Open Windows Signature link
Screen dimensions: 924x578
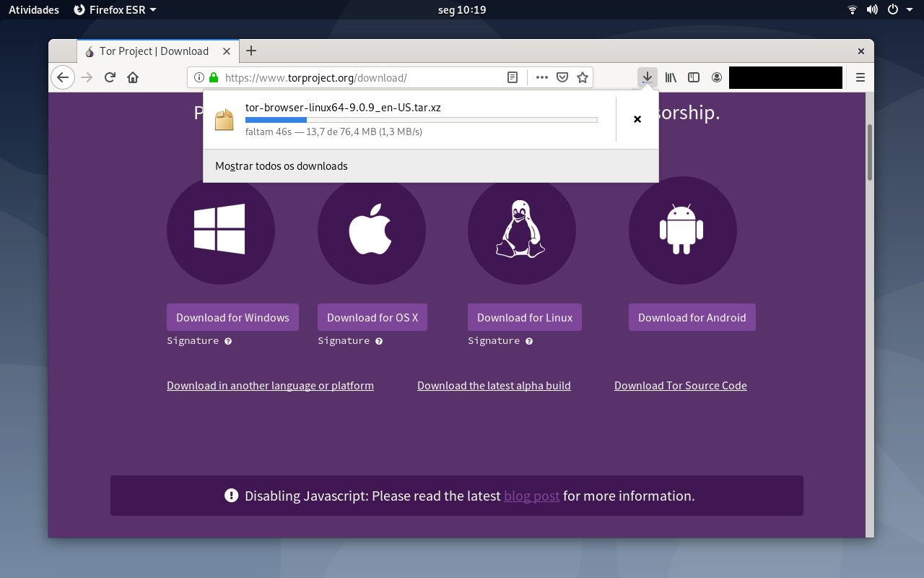pos(193,341)
